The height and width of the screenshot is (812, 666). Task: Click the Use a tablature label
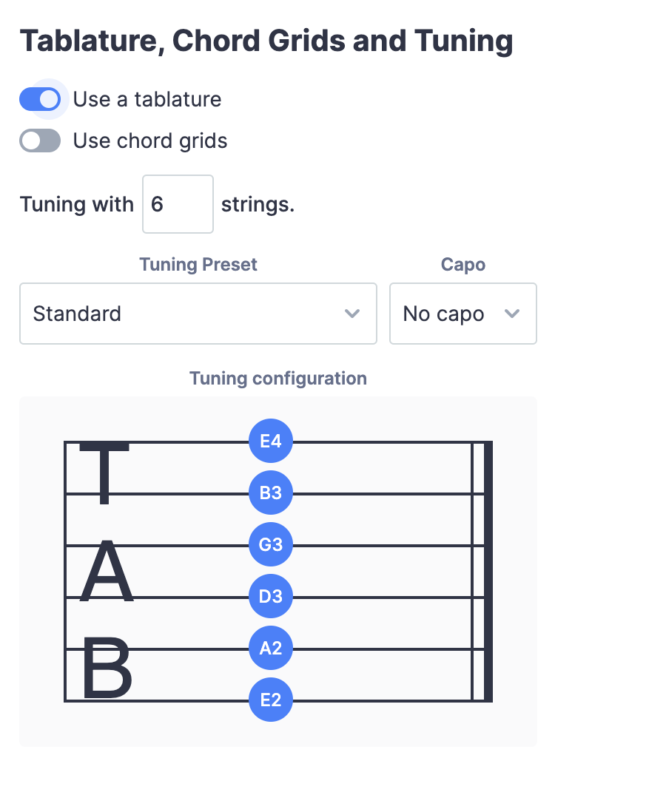tap(147, 98)
